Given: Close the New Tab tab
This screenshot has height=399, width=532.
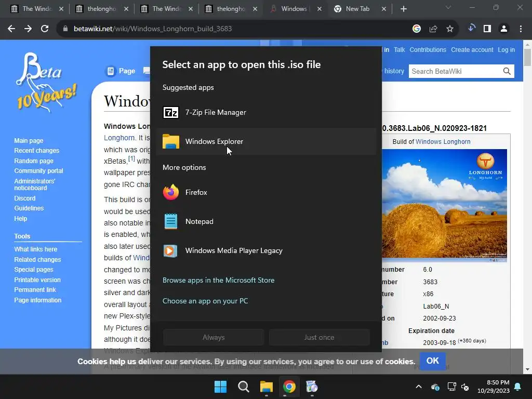Looking at the screenshot, I should [x=384, y=9].
